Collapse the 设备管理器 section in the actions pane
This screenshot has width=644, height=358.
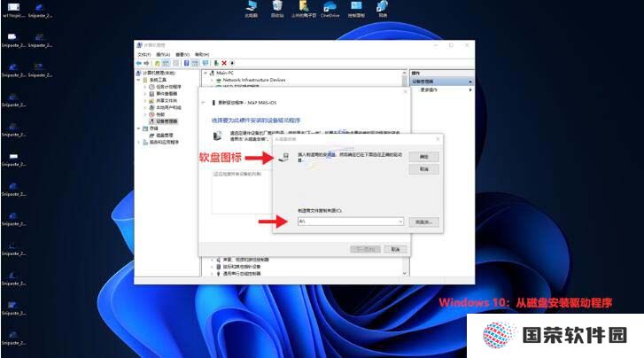pos(470,82)
